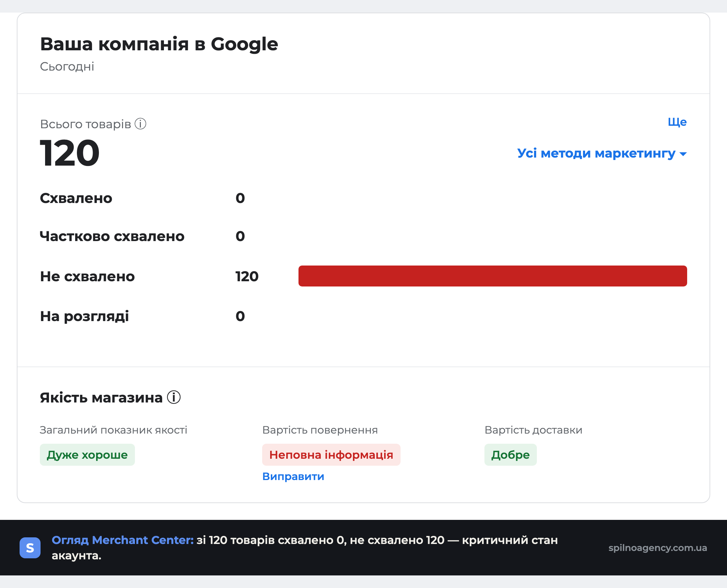Click the На розгляді count 0
The width and height of the screenshot is (727, 588).
coord(240,316)
